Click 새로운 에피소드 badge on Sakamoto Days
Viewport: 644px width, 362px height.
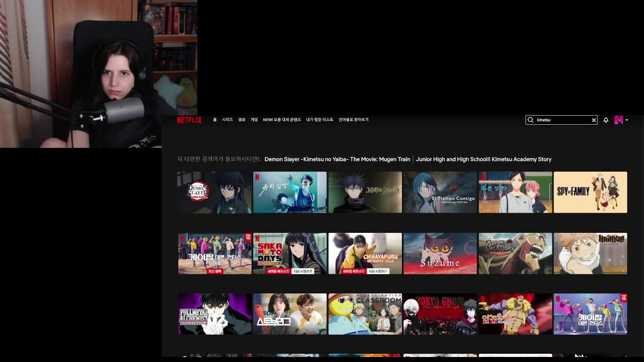278,271
